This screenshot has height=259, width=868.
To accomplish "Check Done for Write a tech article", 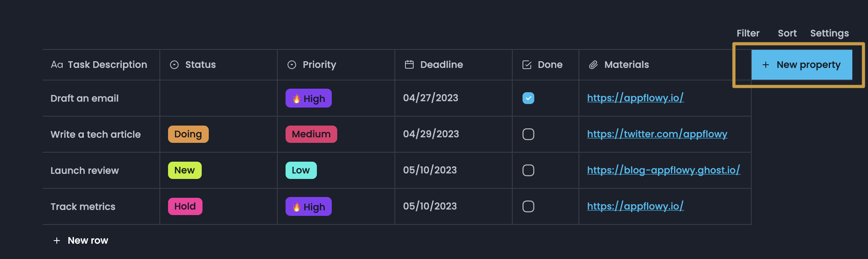I will pyautogui.click(x=528, y=134).
